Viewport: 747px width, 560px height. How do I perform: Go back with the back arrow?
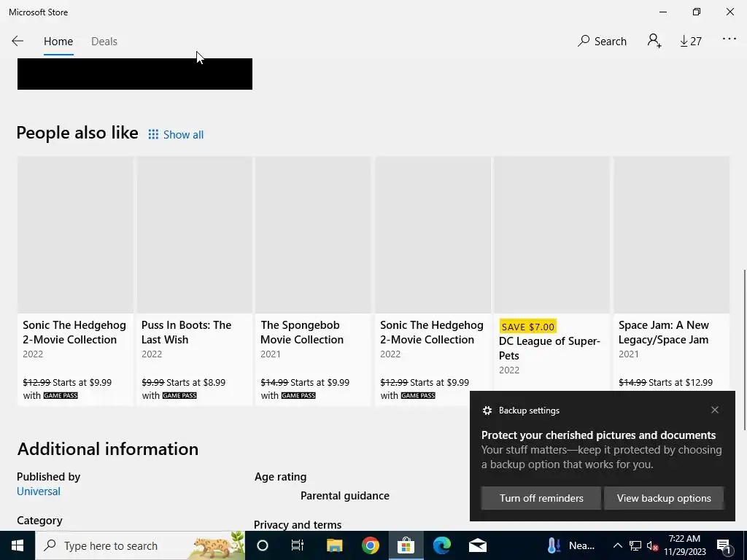coord(18,41)
